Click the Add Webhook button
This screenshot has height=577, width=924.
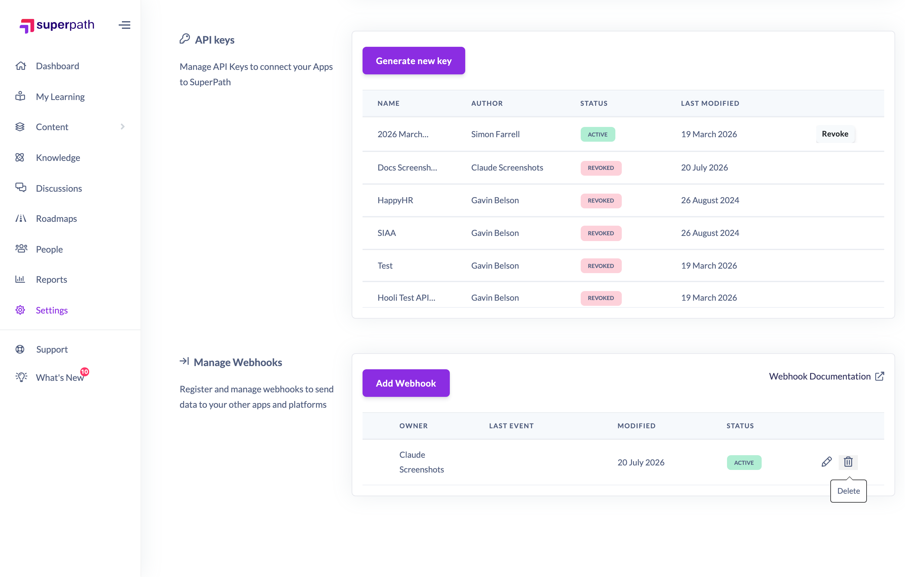[406, 383]
